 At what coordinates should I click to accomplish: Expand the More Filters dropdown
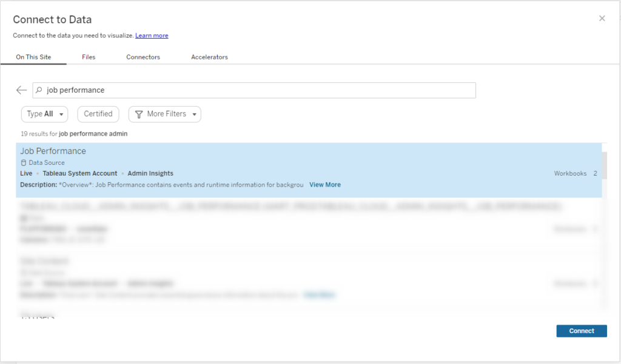point(164,114)
